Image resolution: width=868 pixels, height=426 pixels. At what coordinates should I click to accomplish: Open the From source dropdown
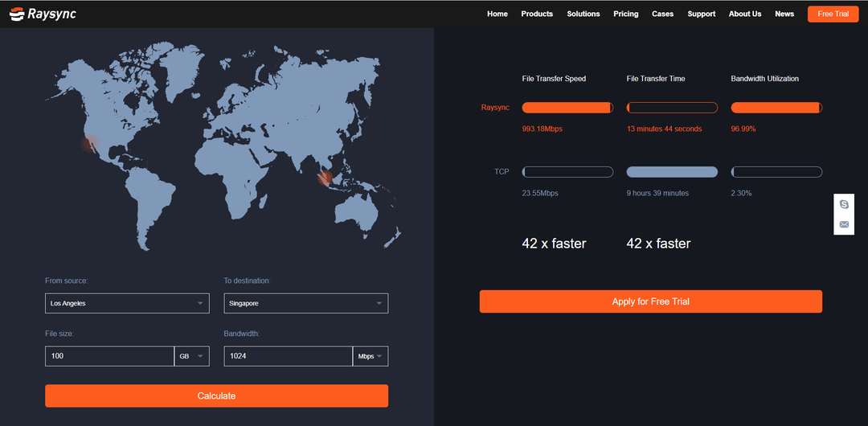(x=127, y=303)
